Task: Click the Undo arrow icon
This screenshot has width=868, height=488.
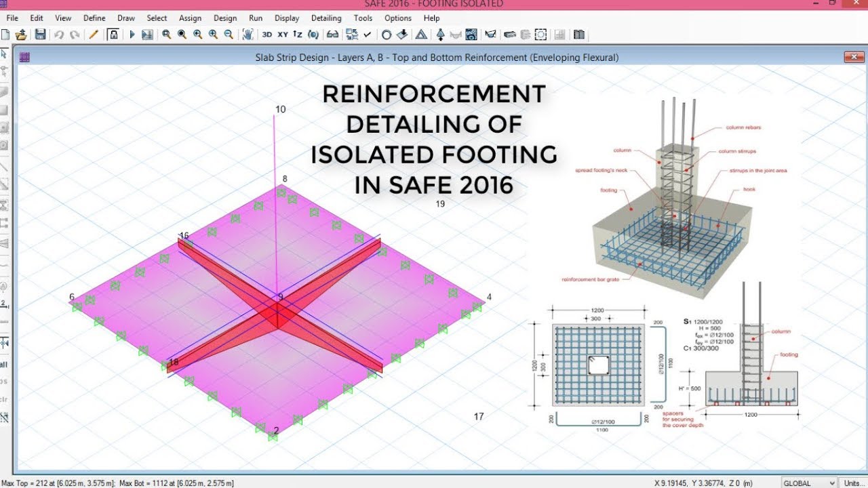Action: coord(59,35)
